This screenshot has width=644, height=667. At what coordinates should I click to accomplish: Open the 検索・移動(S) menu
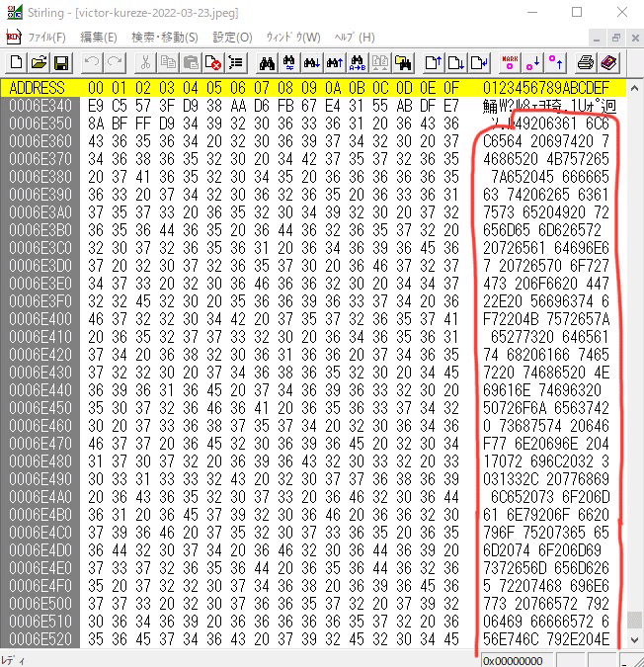(x=165, y=38)
